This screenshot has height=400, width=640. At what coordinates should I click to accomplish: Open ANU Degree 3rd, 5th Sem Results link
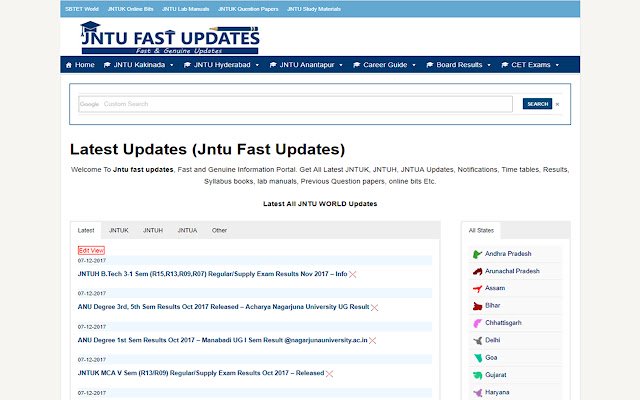click(x=223, y=307)
